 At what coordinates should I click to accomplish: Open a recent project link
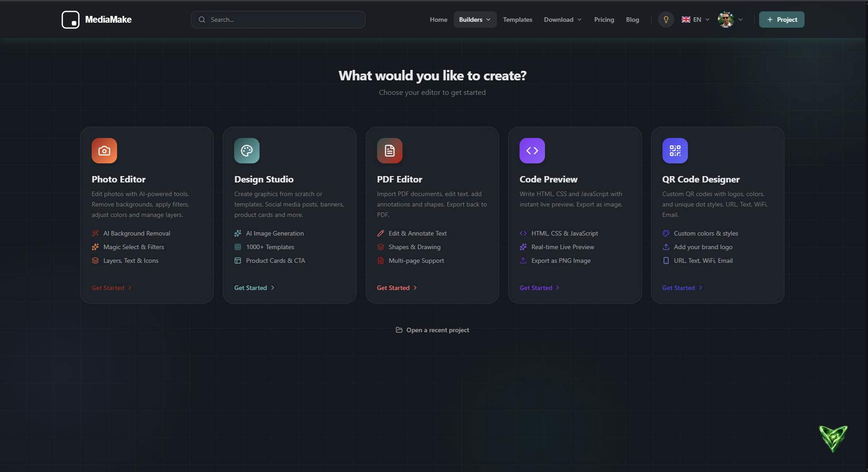point(432,330)
